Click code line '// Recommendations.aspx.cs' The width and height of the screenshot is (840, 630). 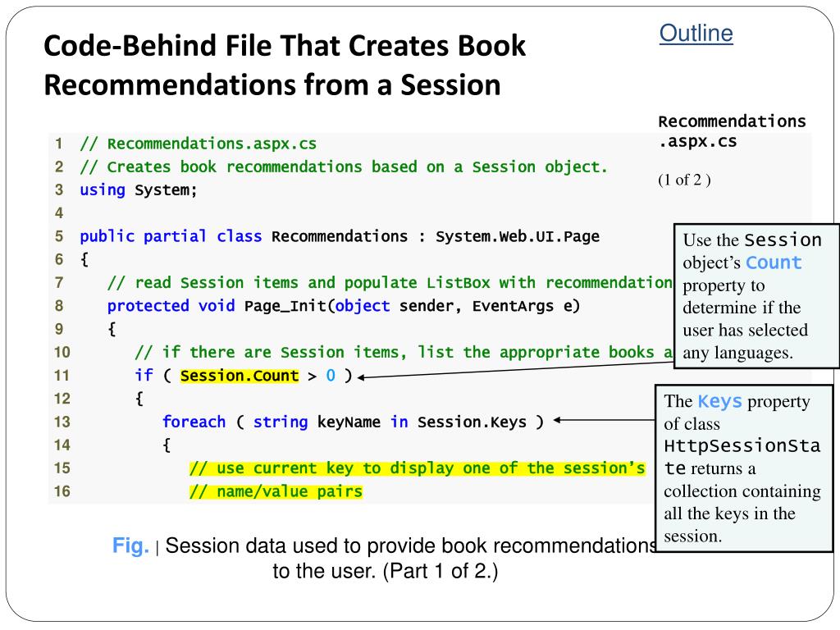click(199, 144)
